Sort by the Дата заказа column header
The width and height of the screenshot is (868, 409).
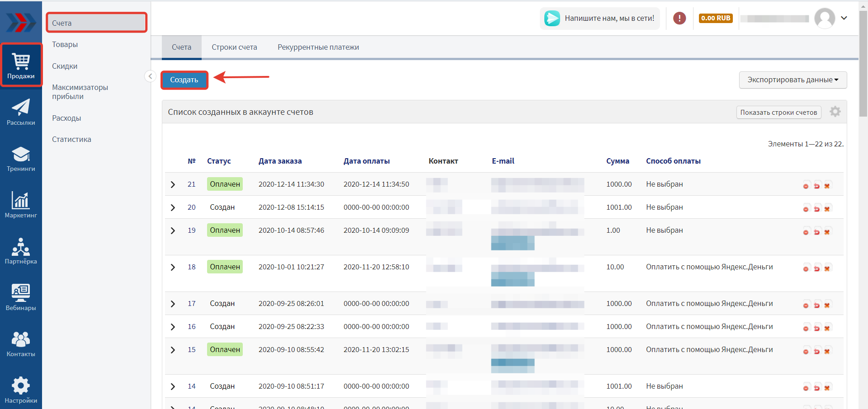280,161
